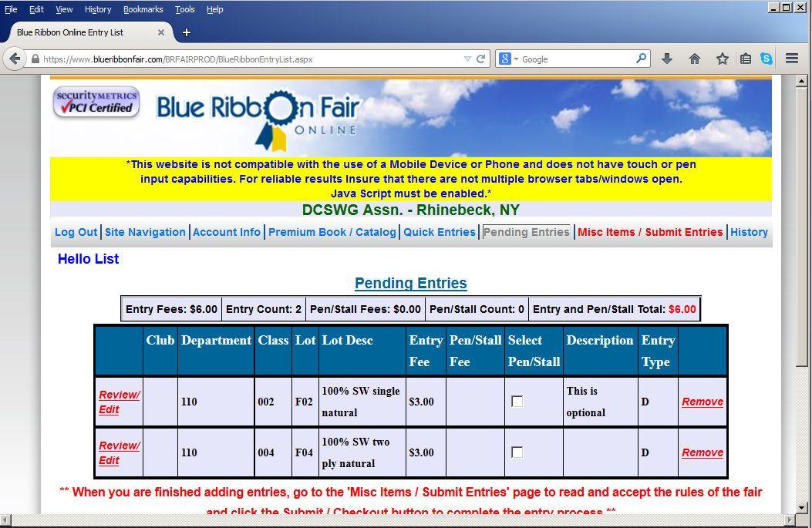The height and width of the screenshot is (528, 812).
Task: Click the 'This is optional' description cell
Action: tap(600, 402)
